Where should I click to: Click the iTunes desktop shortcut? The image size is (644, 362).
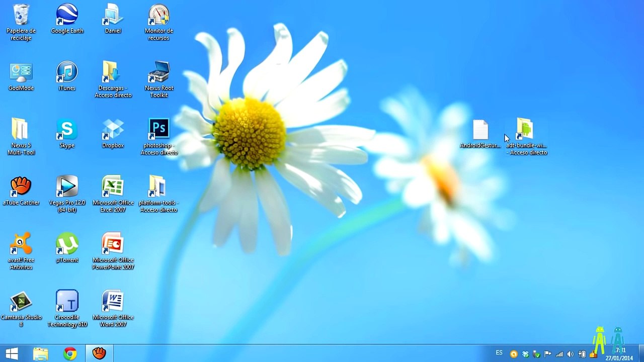pos(67,76)
